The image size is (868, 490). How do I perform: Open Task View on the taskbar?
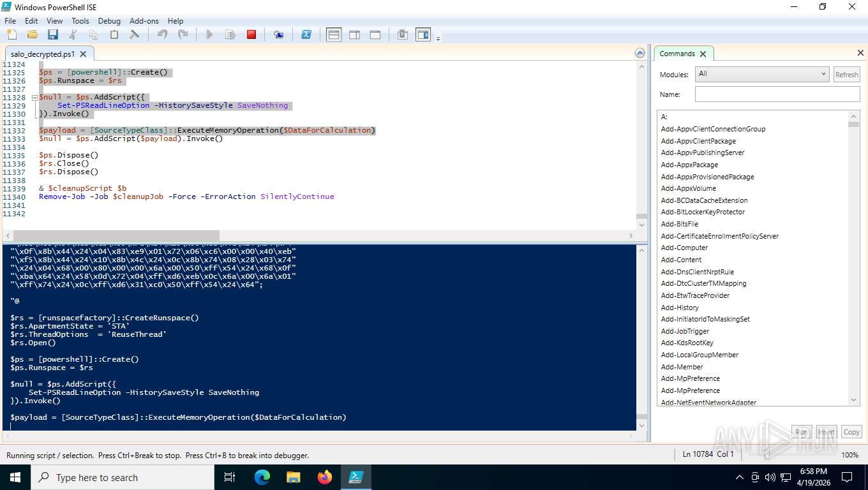pos(230,477)
